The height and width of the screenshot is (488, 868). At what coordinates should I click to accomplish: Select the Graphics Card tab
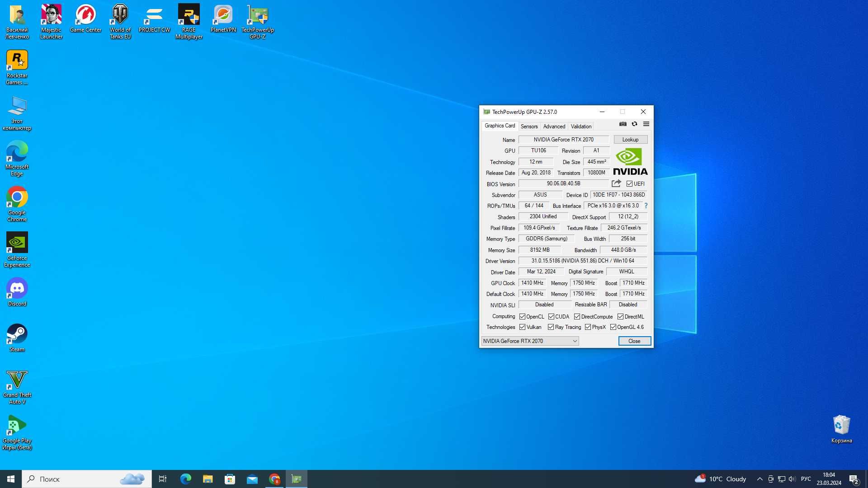point(500,126)
